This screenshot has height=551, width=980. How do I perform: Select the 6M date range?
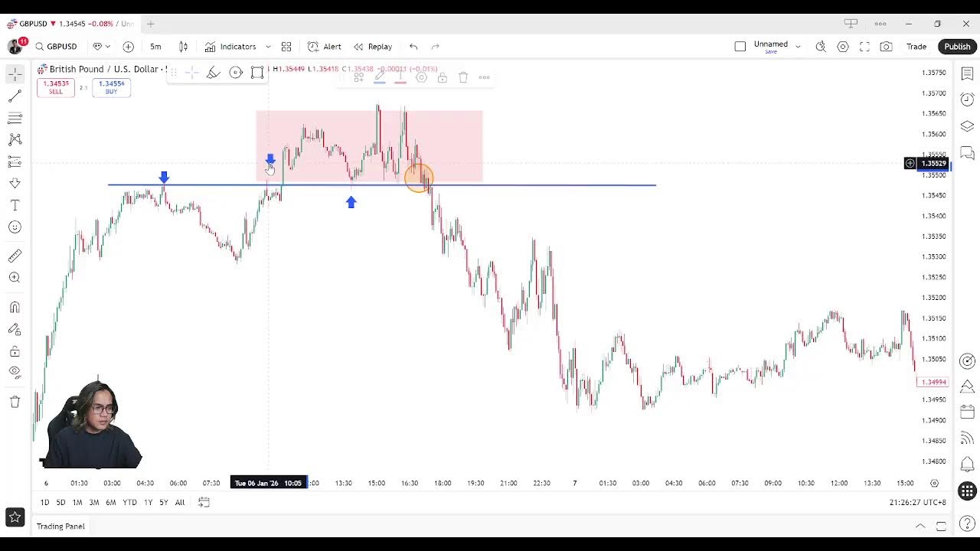tap(111, 502)
